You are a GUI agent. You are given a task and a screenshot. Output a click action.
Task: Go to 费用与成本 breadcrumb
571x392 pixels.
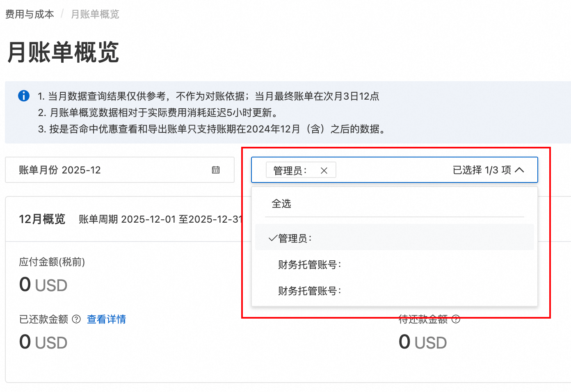(30, 14)
